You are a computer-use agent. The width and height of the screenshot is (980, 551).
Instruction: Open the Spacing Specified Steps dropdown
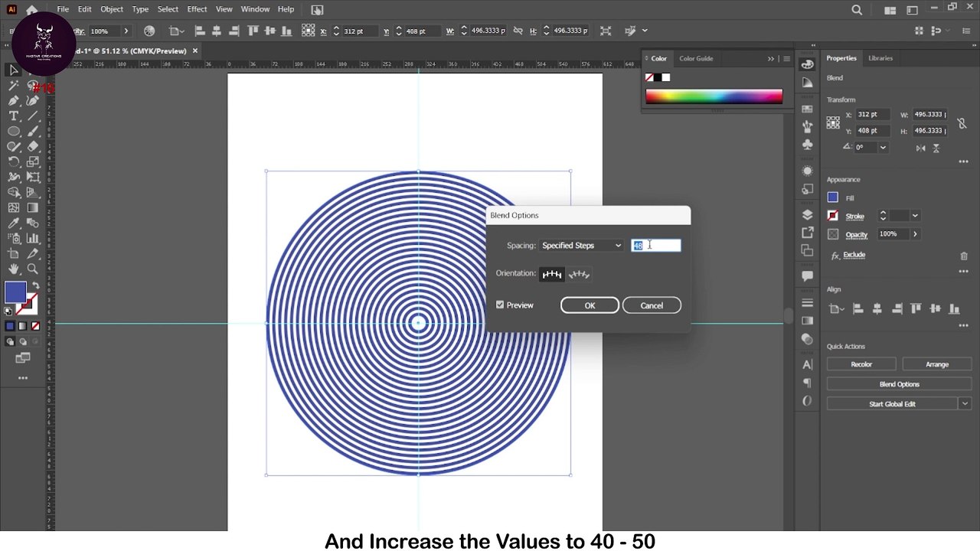pos(582,246)
